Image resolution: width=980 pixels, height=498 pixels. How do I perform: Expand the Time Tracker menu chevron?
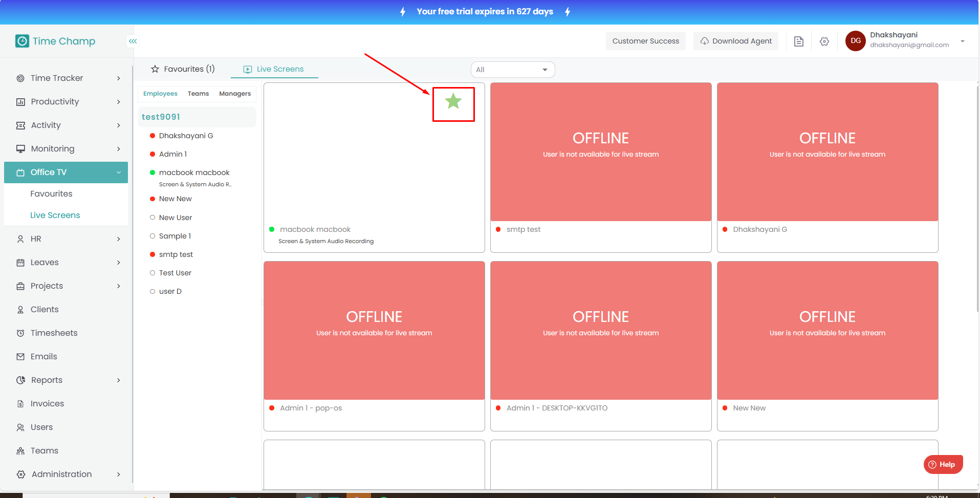point(119,78)
